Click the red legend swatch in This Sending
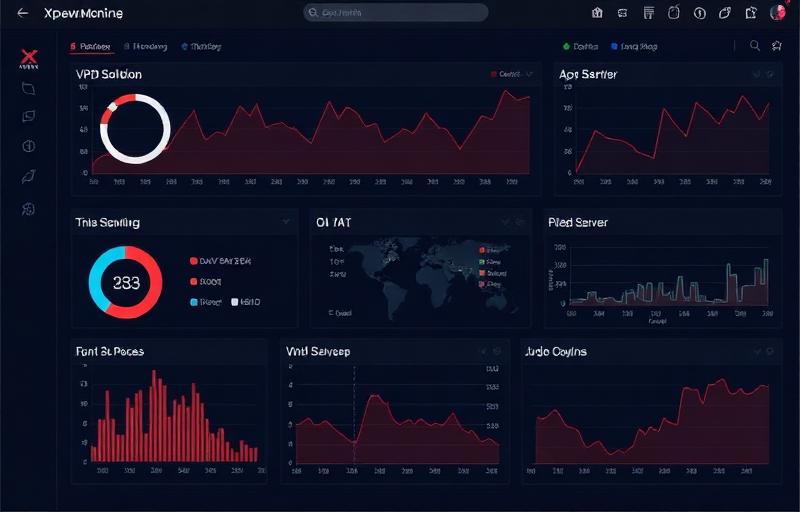The image size is (800, 512). 193,261
